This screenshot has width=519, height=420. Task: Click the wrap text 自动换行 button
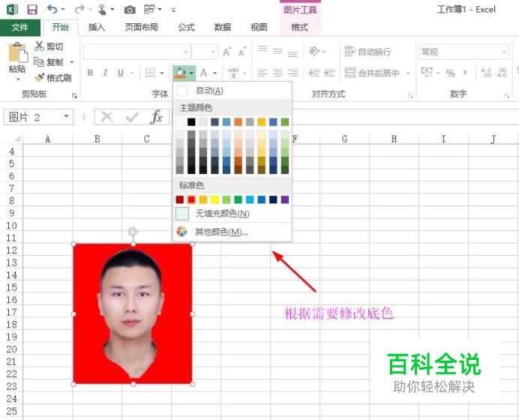click(367, 51)
